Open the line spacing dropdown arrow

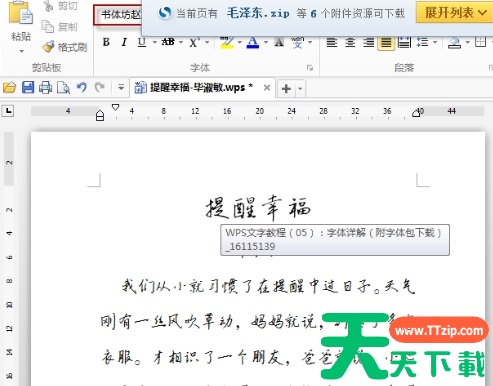click(x=435, y=42)
